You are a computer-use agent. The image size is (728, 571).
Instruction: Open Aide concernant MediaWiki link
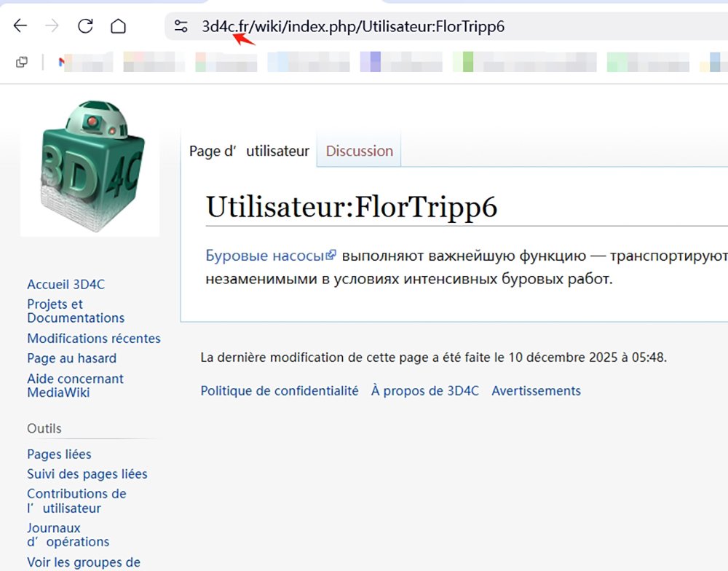click(x=75, y=385)
